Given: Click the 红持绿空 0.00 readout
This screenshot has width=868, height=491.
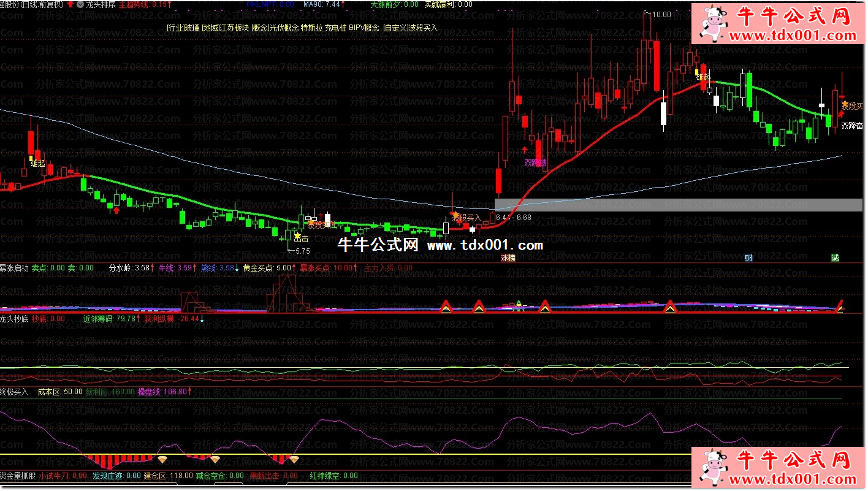Looking at the screenshot, I should click(333, 476).
